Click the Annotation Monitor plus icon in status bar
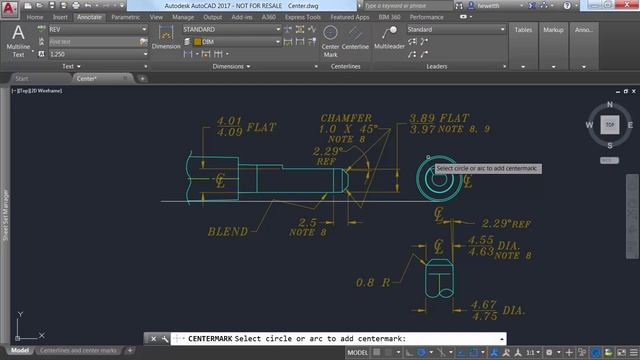640x360 pixels. click(x=569, y=352)
